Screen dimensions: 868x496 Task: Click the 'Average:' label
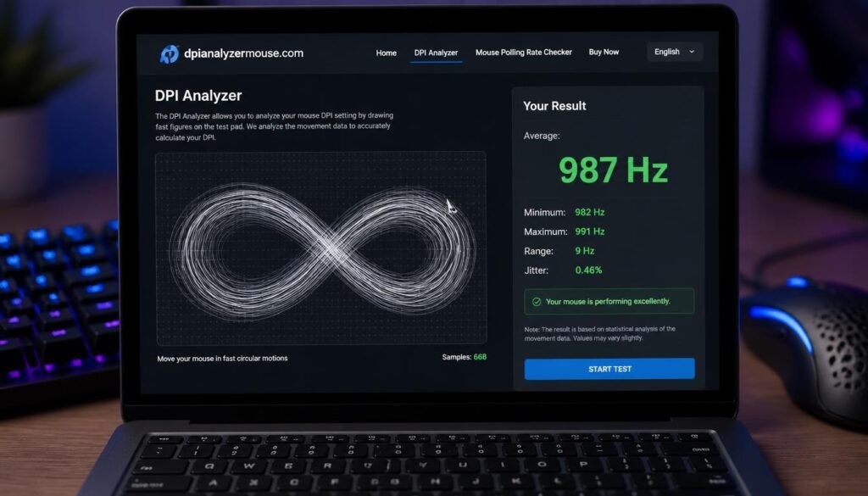tap(542, 136)
